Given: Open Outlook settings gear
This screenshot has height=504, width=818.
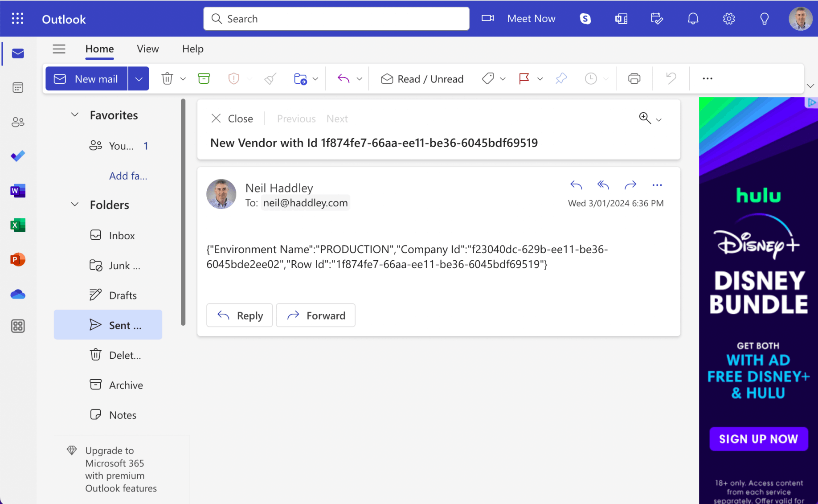Looking at the screenshot, I should pos(729,19).
